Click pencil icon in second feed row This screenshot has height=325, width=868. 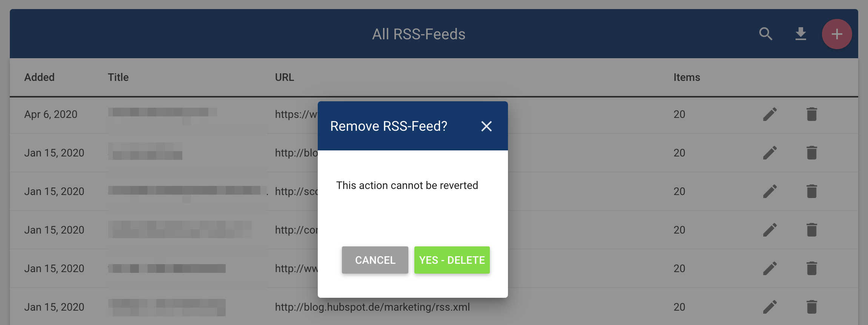[770, 153]
